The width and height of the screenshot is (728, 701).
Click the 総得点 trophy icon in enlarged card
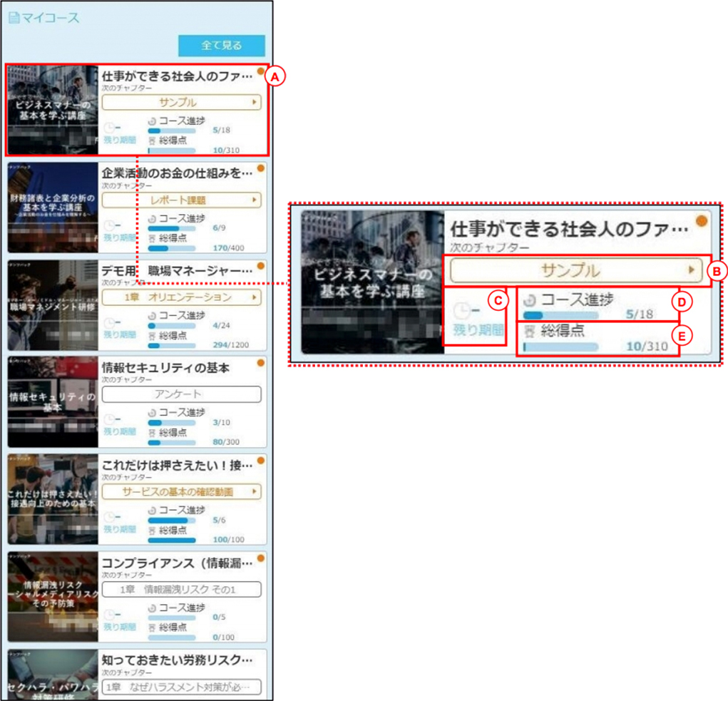click(x=529, y=331)
